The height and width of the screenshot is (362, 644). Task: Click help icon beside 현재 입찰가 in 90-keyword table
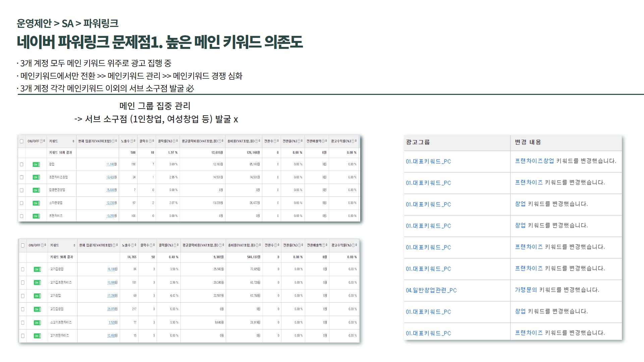tap(114, 245)
